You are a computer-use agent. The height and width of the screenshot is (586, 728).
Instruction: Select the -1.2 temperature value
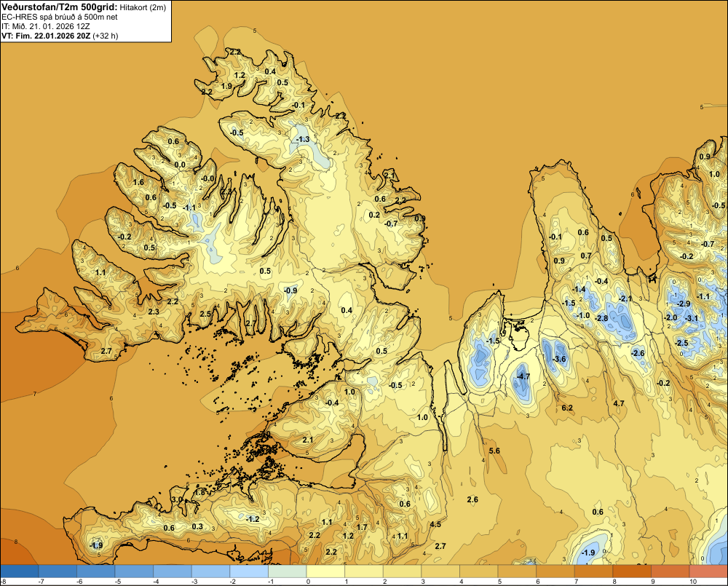point(252,519)
